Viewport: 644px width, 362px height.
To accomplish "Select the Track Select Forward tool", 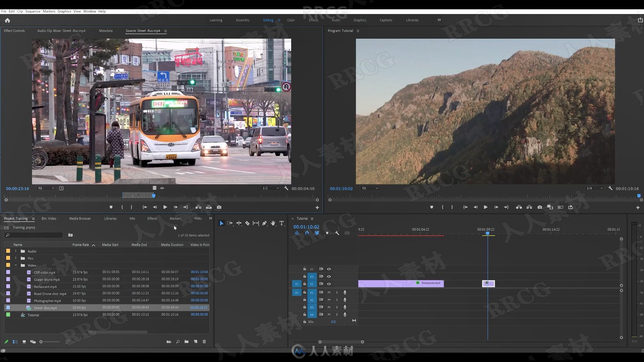I will coord(230,223).
